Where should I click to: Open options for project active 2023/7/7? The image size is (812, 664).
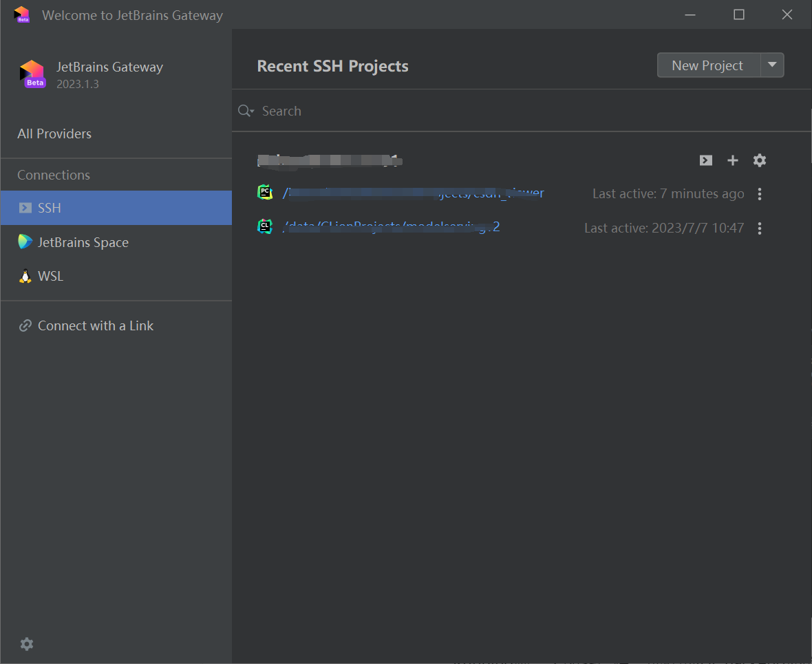tap(759, 228)
